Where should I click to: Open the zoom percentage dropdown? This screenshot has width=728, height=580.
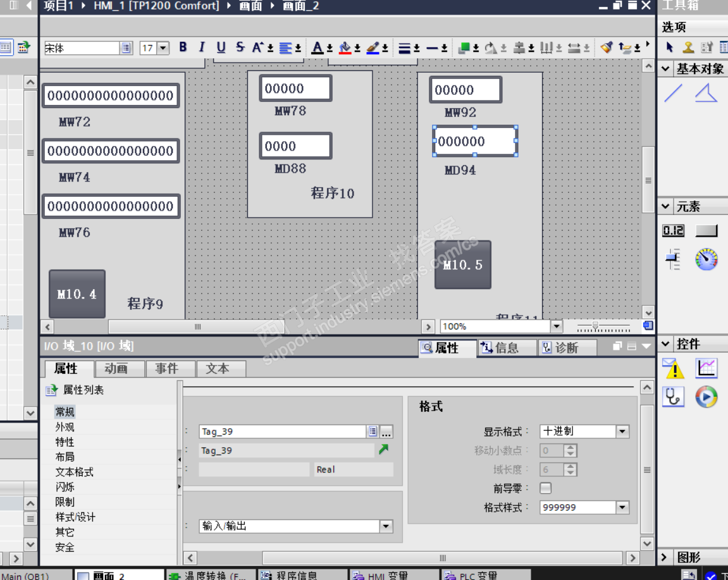click(x=557, y=326)
